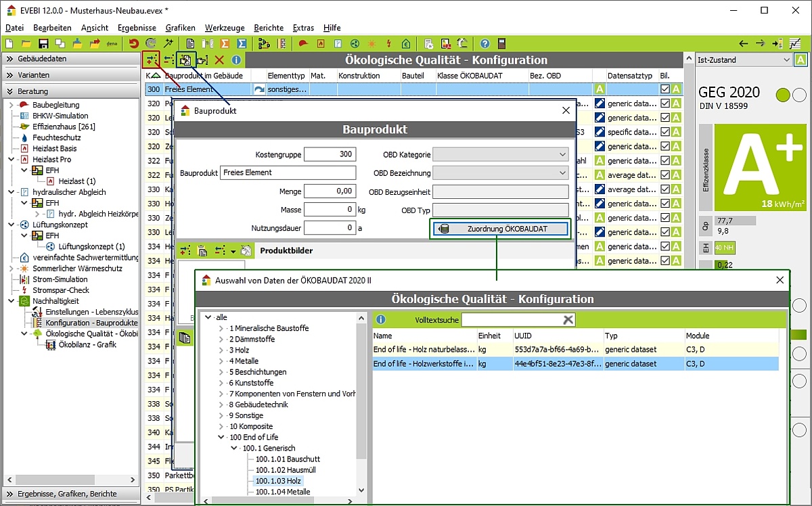Image resolution: width=812 pixels, height=506 pixels.
Task: Open the Berichte menu
Action: (x=269, y=28)
